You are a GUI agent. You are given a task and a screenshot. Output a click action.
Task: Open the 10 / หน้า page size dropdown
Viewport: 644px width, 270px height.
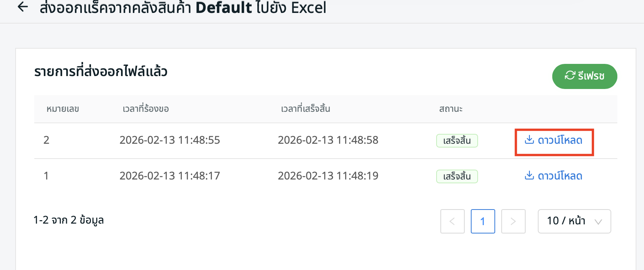tap(574, 221)
